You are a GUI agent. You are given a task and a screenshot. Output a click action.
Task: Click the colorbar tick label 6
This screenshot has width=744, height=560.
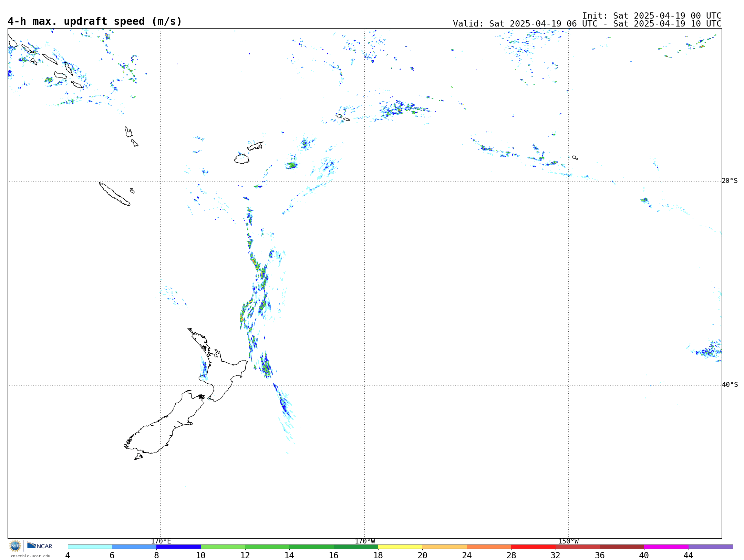click(112, 555)
